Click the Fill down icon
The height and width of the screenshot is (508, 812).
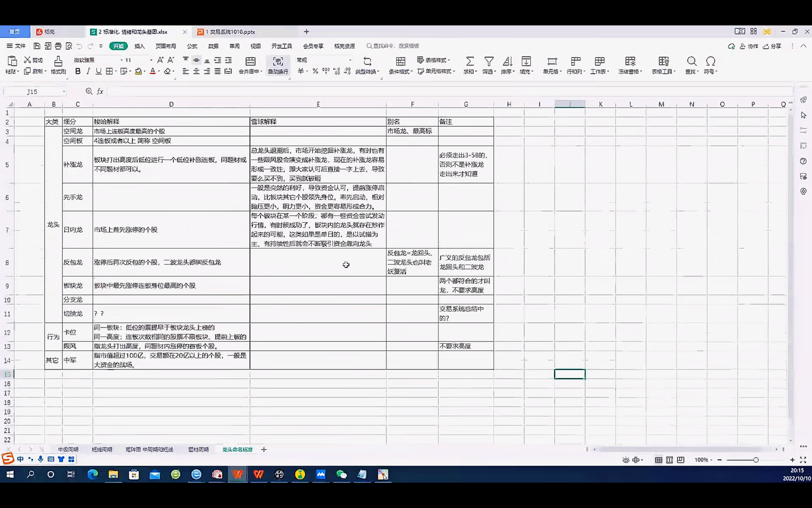(x=526, y=61)
